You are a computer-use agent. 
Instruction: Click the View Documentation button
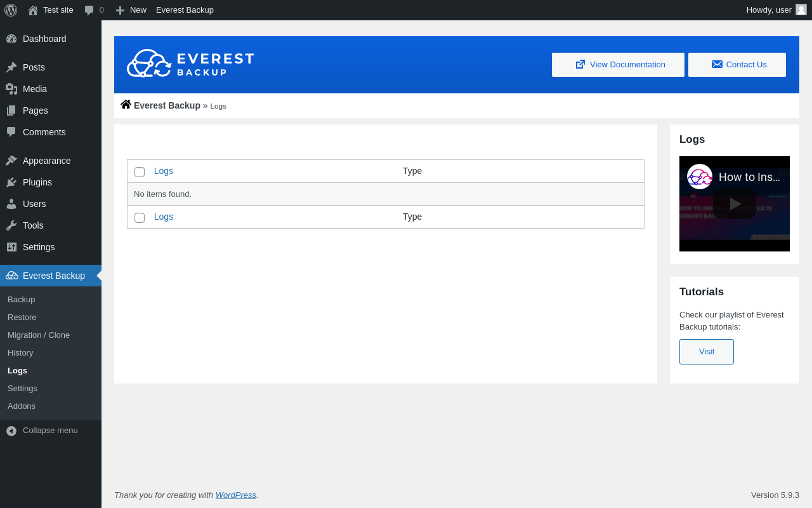click(x=618, y=65)
